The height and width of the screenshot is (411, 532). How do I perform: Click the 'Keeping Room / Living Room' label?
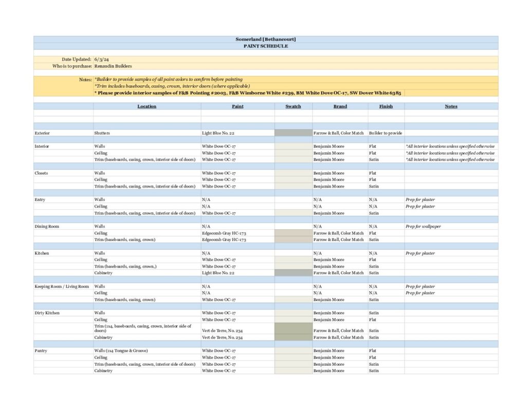click(62, 286)
